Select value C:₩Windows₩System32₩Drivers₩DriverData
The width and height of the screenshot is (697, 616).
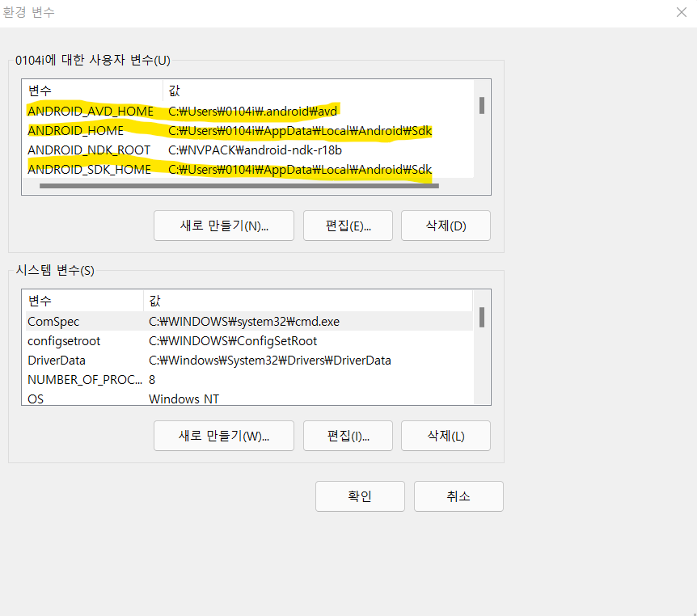click(270, 361)
